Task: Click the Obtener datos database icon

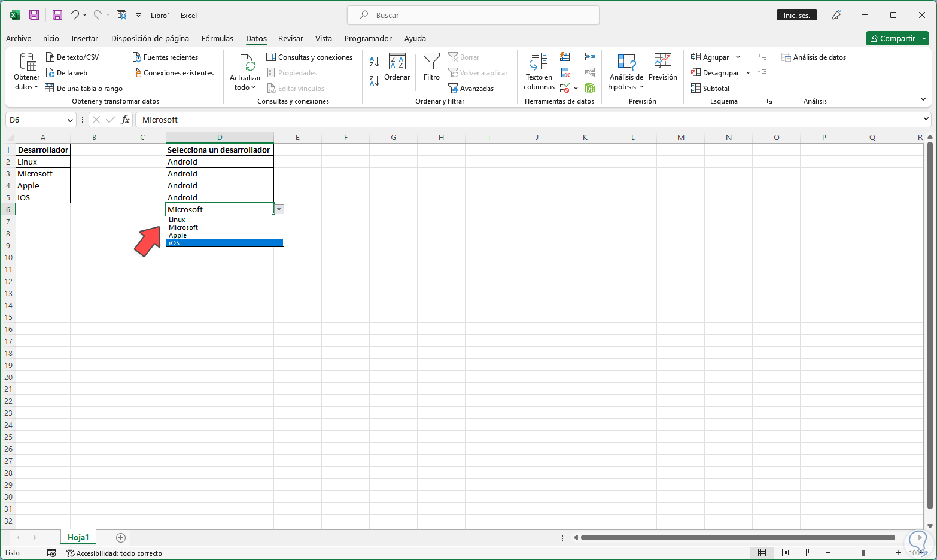Action: coord(27,62)
